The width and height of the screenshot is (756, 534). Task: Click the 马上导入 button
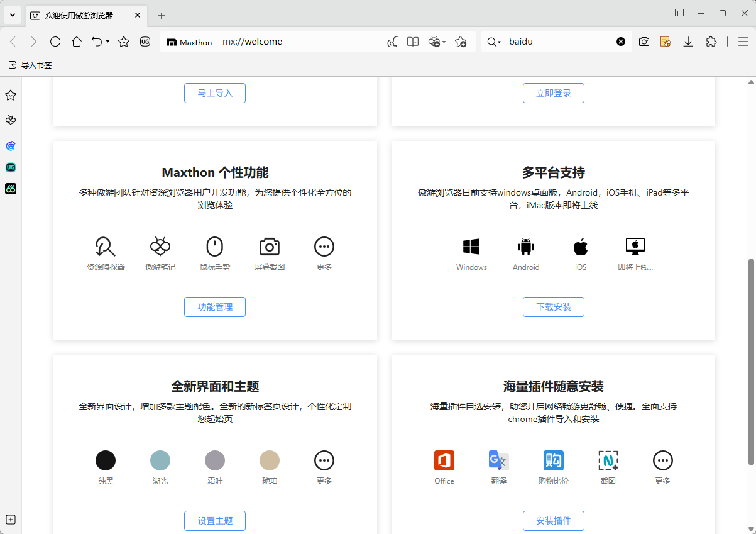point(215,93)
